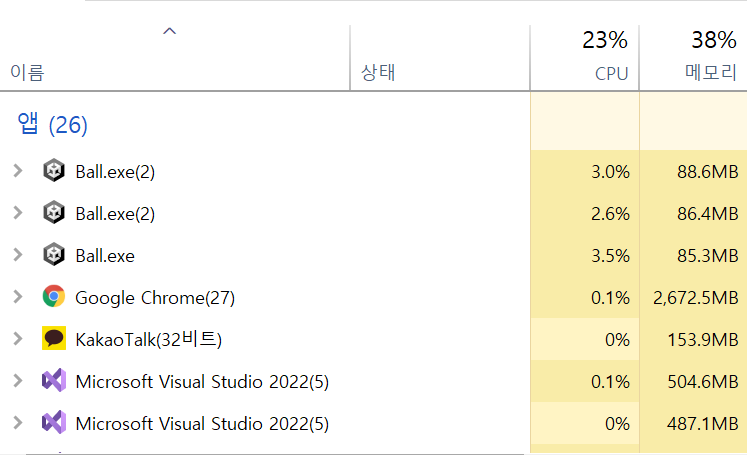This screenshot has width=747, height=455.
Task: Click the Unity icon of Ball.exe using 85.3MB
Action: pos(54,254)
